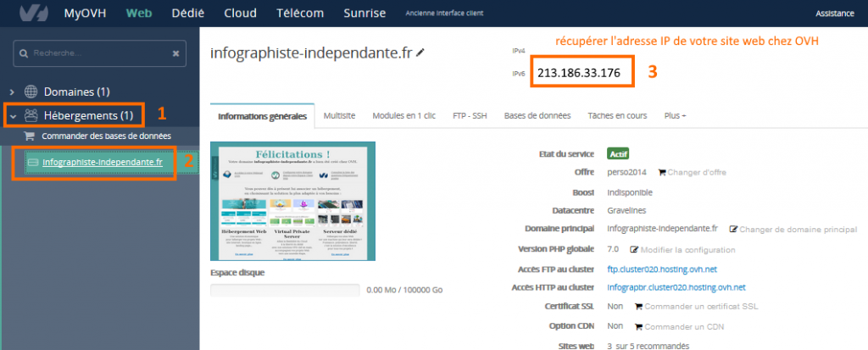Select the Web menu item

pos(139,13)
